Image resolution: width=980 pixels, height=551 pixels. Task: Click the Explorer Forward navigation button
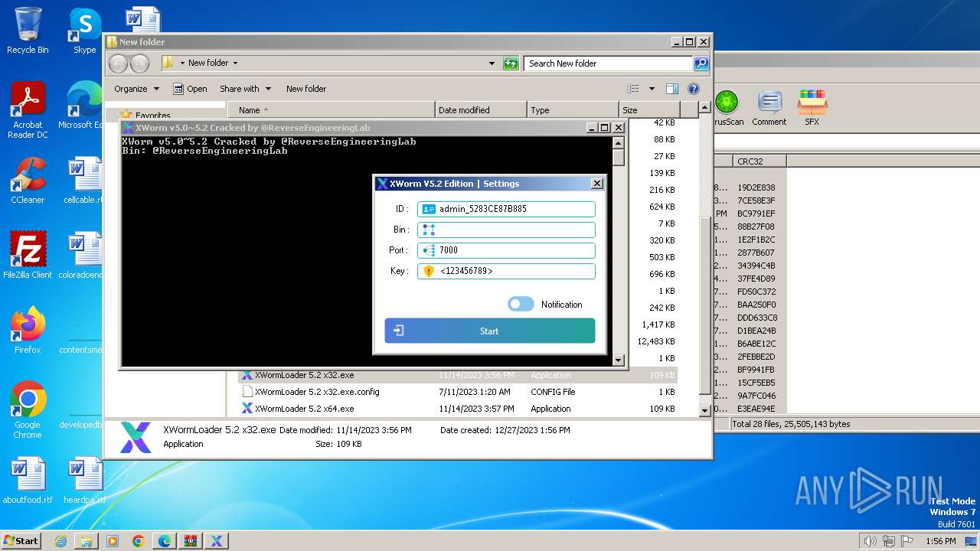pyautogui.click(x=139, y=64)
